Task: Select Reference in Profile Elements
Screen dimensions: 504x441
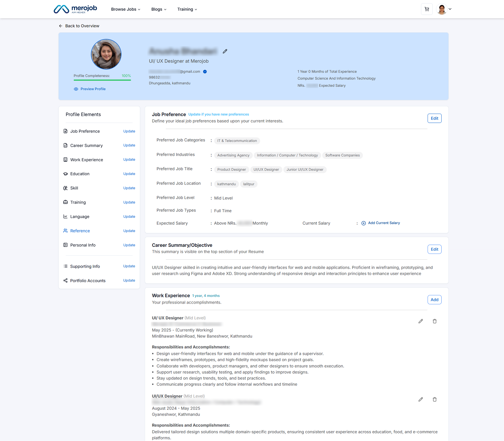Action: click(x=80, y=231)
